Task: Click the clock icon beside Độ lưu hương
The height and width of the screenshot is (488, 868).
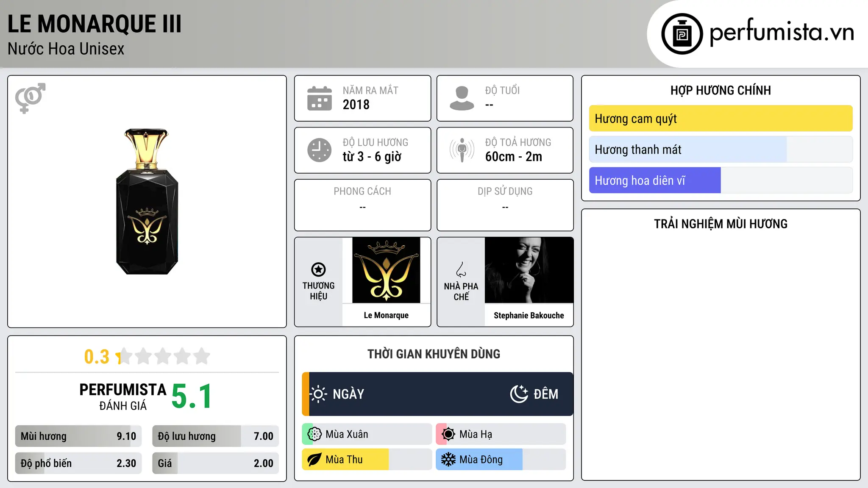Action: 320,150
